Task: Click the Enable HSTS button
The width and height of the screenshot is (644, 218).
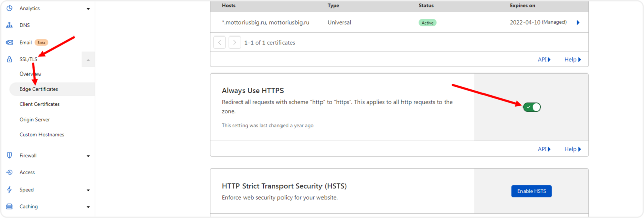Action: (532, 191)
